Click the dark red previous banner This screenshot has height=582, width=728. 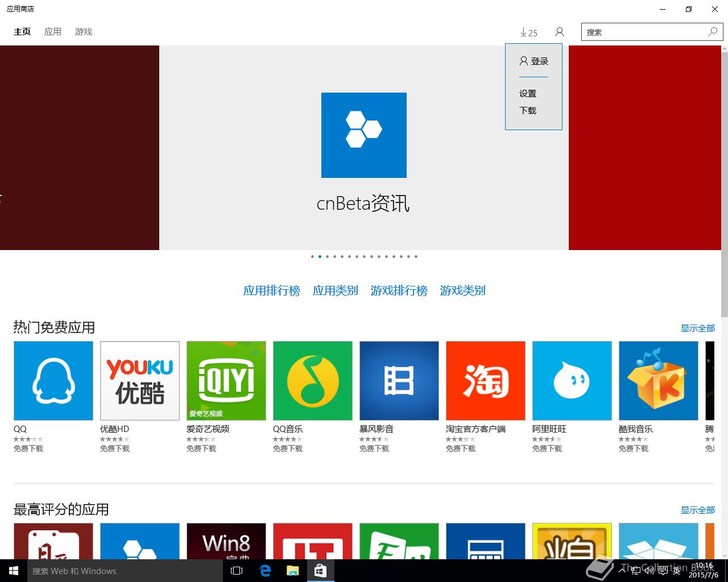coord(80,148)
